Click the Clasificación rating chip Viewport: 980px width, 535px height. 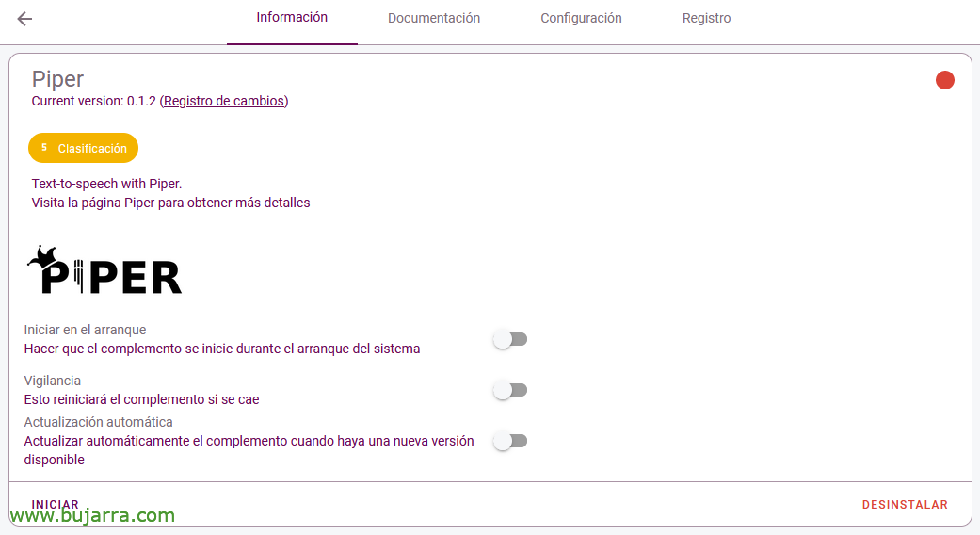(x=83, y=148)
